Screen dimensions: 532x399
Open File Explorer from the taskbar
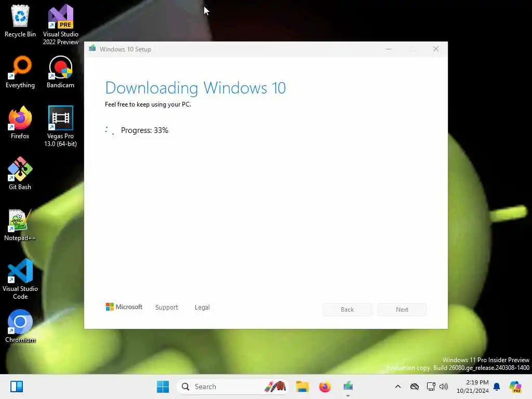click(x=302, y=387)
